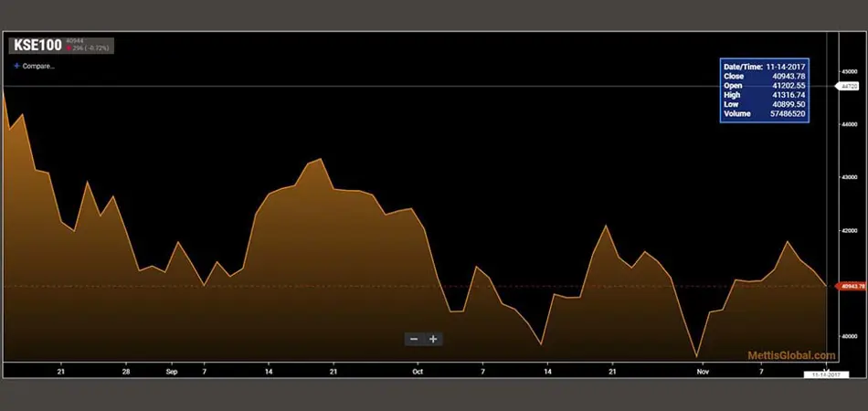Screen dimensions: 868x411
Task: Click the Date/Time 11-14-2017 tooltip header
Action: (x=765, y=67)
